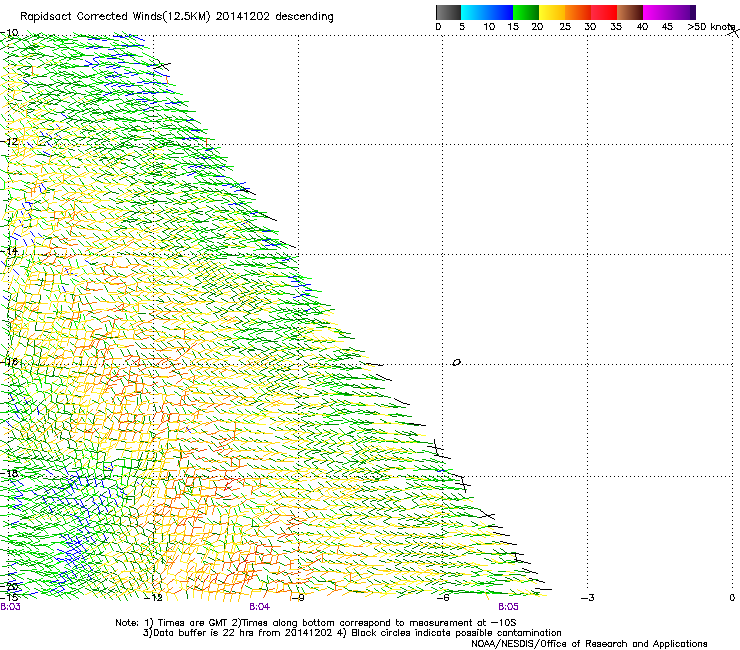This screenshot has height=650, width=740.
Task: Click the longitude label '-15' on bottom axis
Action: (9, 598)
